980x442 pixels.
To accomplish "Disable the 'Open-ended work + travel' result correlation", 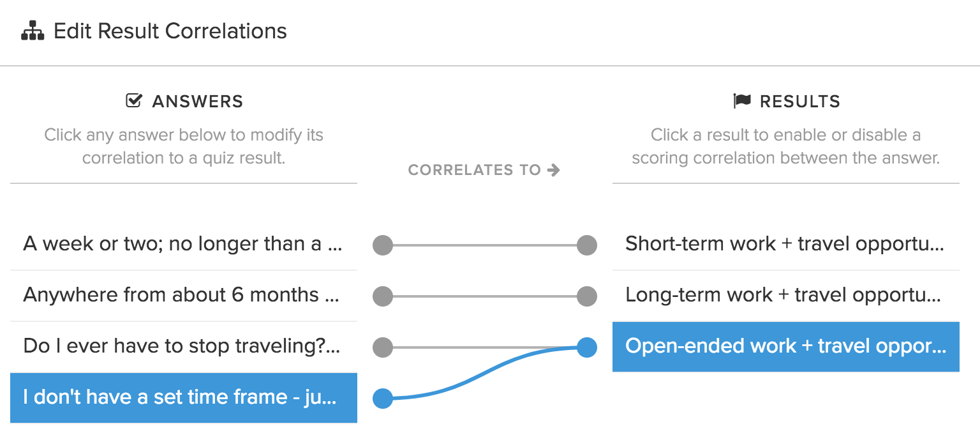I will click(786, 346).
